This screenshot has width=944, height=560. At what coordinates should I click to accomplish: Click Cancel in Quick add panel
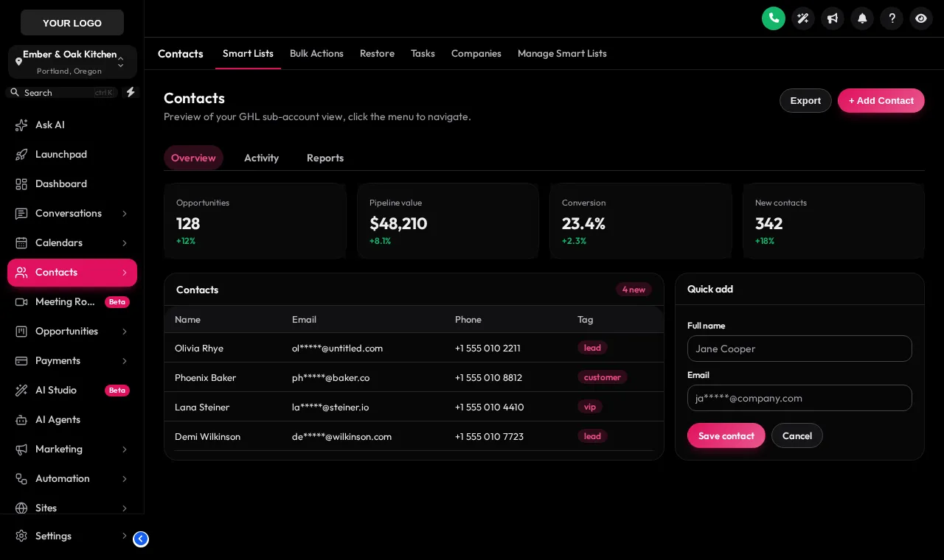[797, 435]
